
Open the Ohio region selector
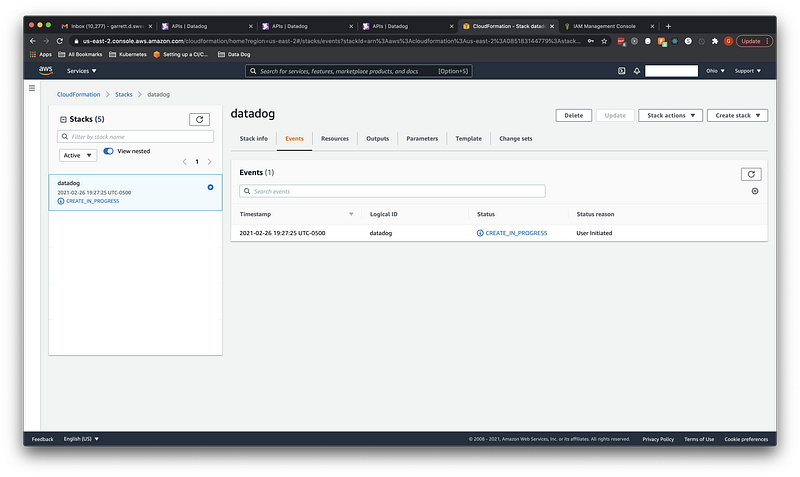(x=715, y=71)
